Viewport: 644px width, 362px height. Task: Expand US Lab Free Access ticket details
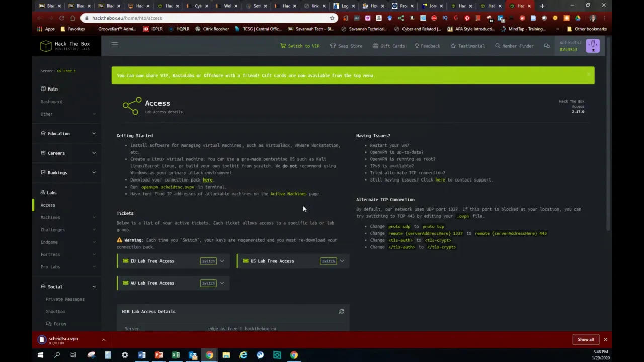(x=342, y=261)
